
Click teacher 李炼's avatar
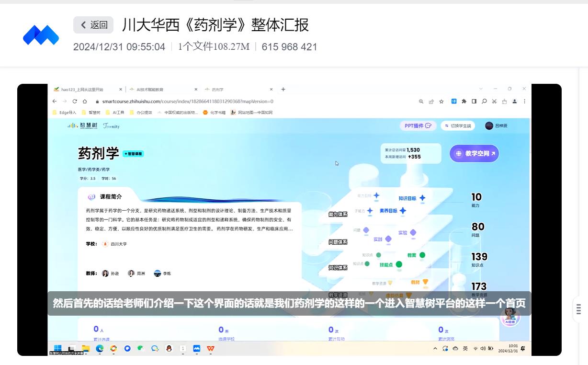point(158,274)
